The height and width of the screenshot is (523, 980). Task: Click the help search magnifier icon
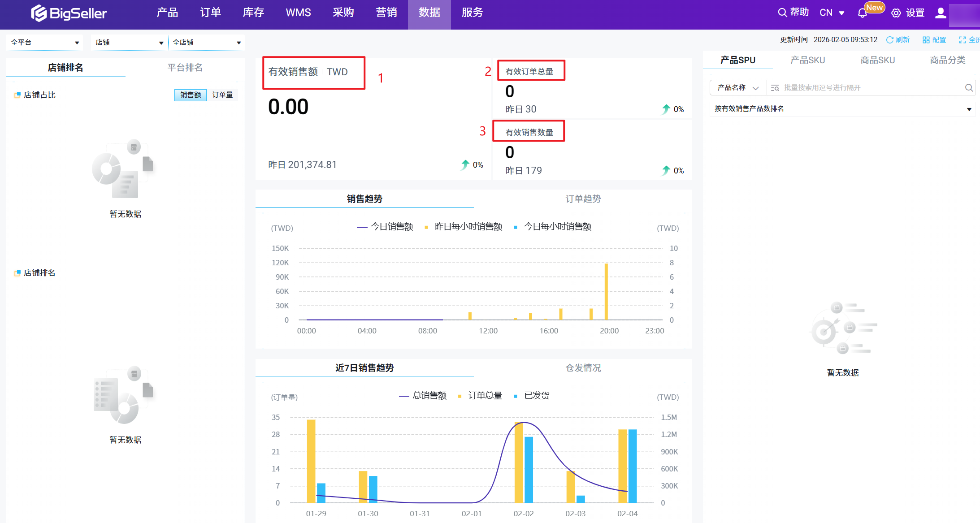click(782, 13)
